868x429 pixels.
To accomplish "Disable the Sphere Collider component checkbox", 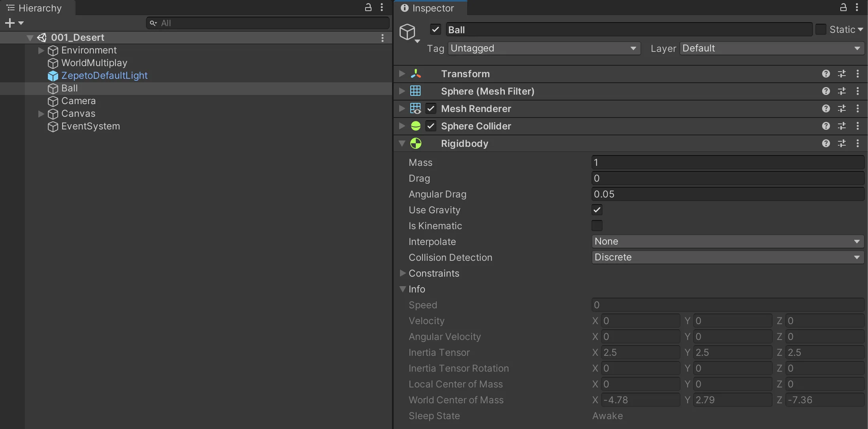I will (431, 126).
